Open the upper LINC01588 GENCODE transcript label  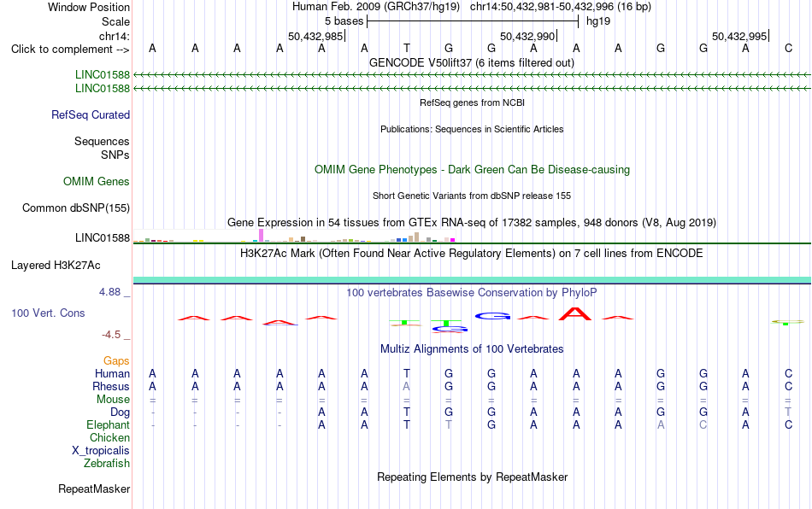point(102,74)
